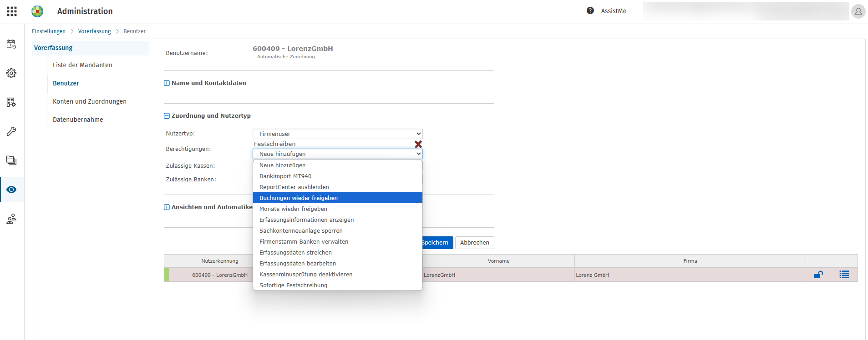Viewport: 868px width, 340px height.
Task: Open the users group icon in the sidebar
Action: coord(11,219)
